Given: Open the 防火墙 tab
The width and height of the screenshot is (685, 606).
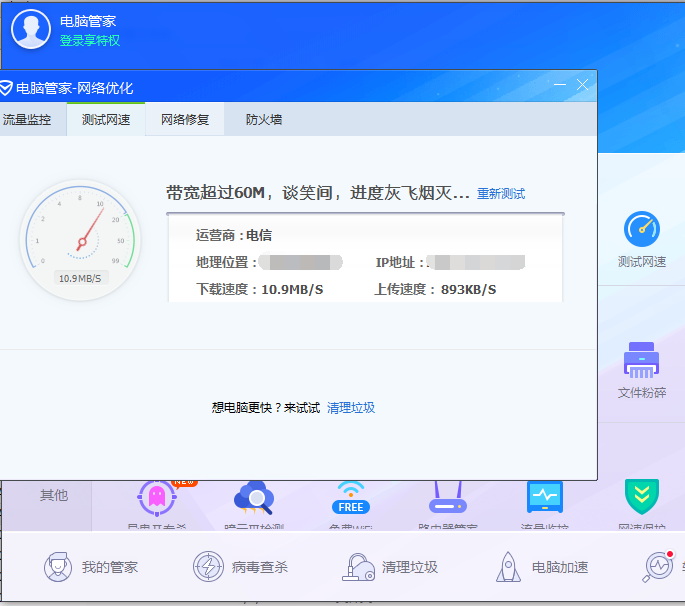Looking at the screenshot, I should coord(264,120).
